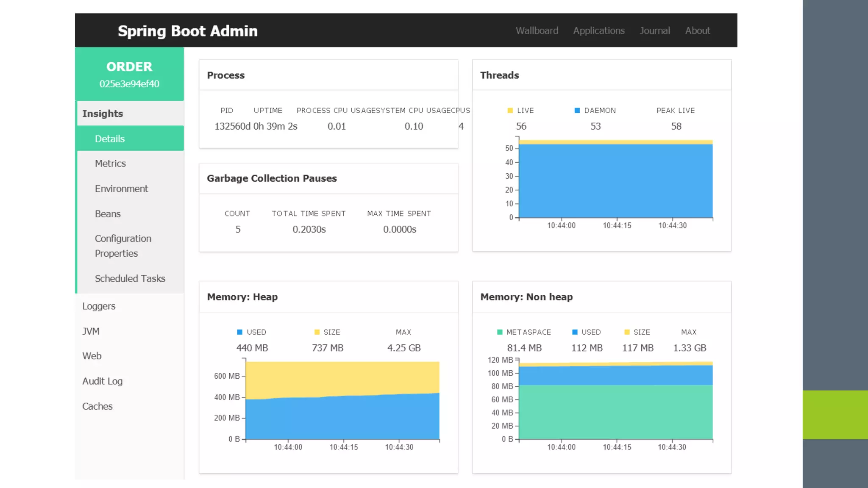The image size is (868, 488).
Task: Click the yellow heap SIZE legend swatch
Action: (317, 332)
